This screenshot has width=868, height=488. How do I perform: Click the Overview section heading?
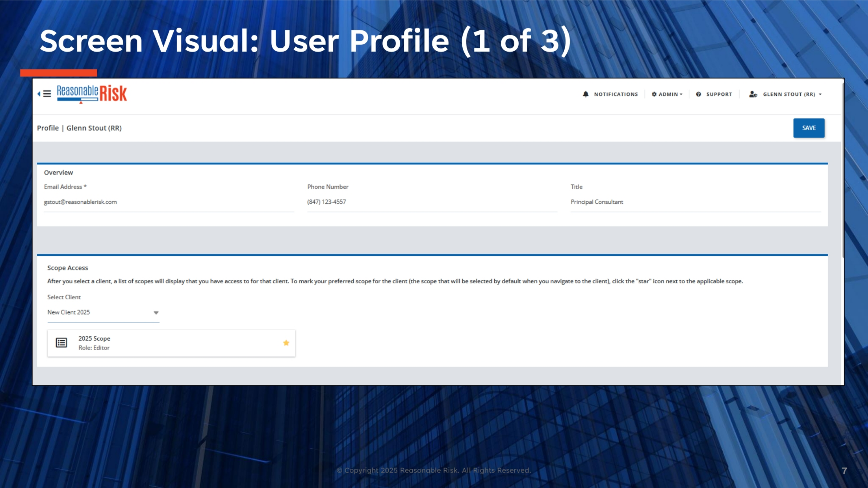58,173
